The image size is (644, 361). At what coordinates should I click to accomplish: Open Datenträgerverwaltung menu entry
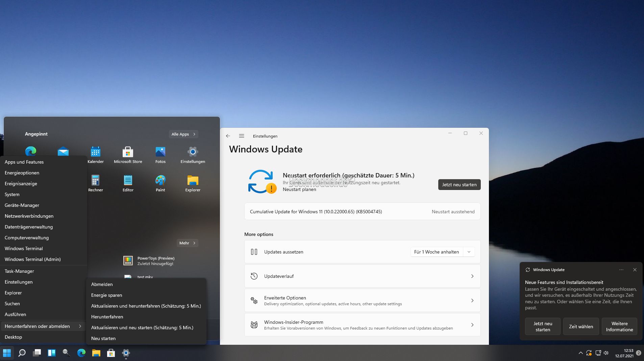pyautogui.click(x=43, y=227)
